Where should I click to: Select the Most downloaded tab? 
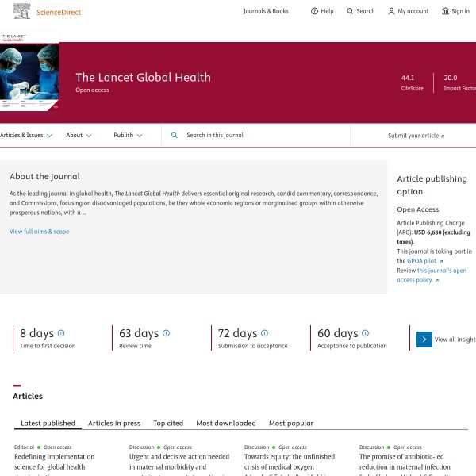[x=226, y=423]
